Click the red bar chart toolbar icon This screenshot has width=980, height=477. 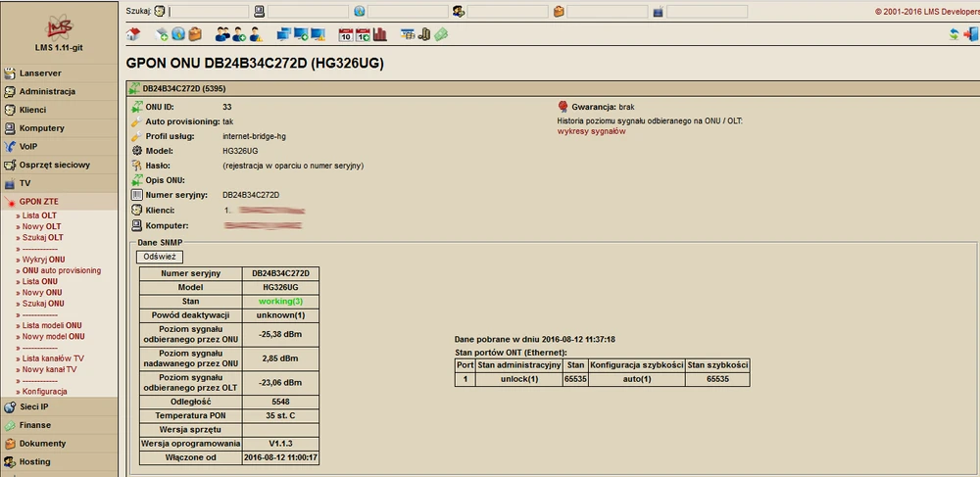click(380, 34)
